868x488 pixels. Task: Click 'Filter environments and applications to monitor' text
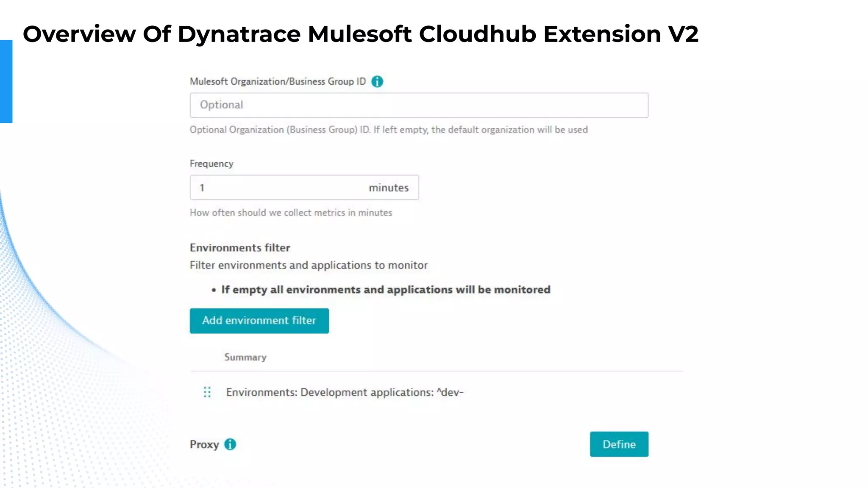309,265
